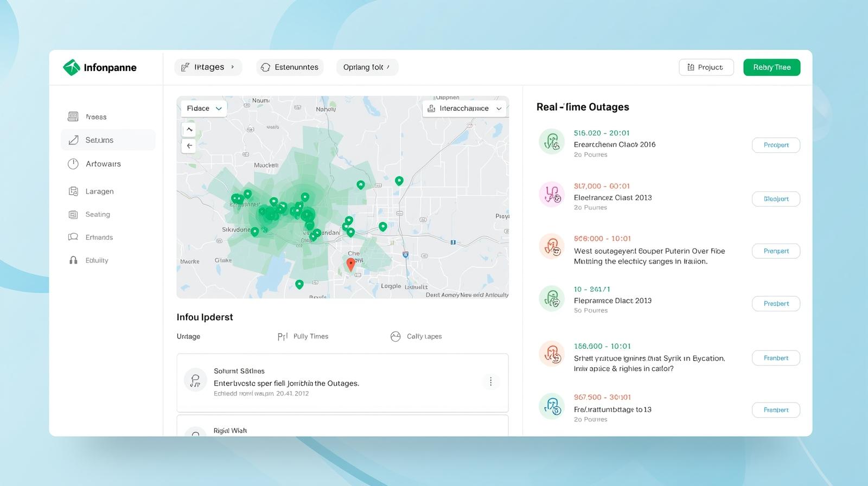
Task: Click the Projuct button icon
Action: coord(691,67)
